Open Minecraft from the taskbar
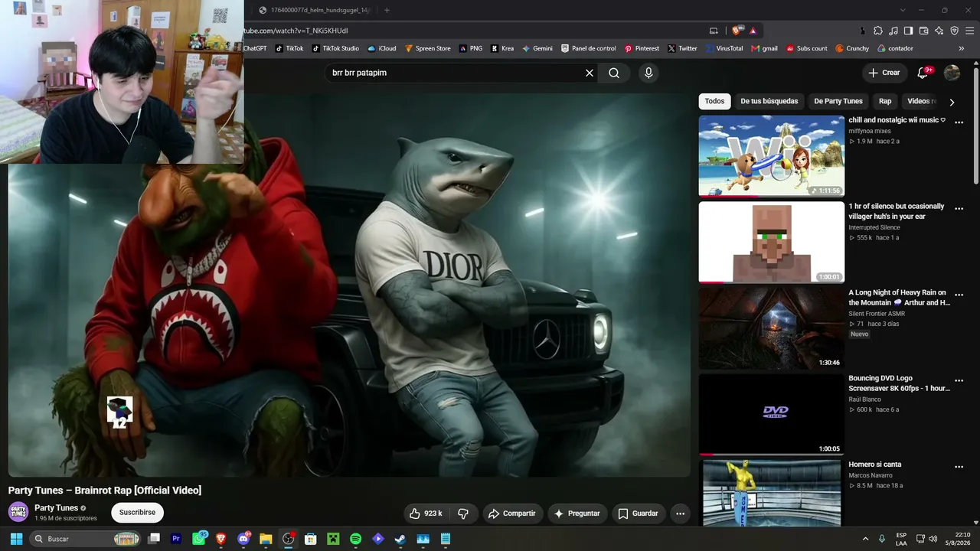This screenshot has height=551, width=980. point(333,539)
